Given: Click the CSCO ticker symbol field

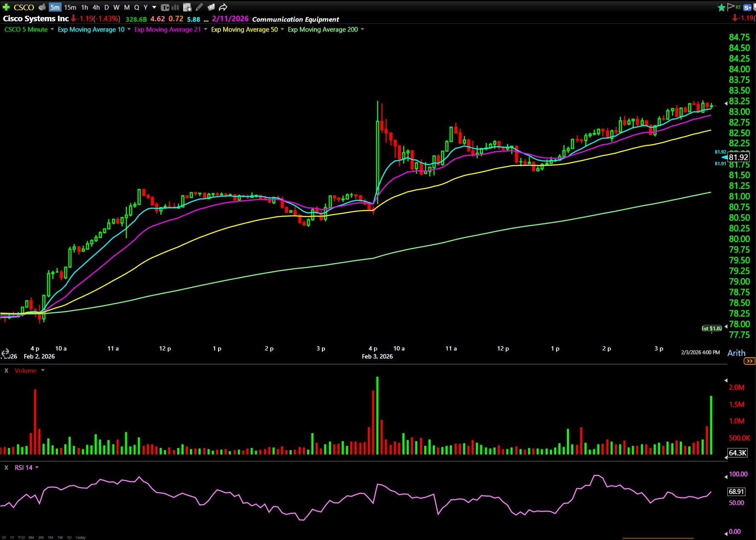Looking at the screenshot, I should [24, 7].
